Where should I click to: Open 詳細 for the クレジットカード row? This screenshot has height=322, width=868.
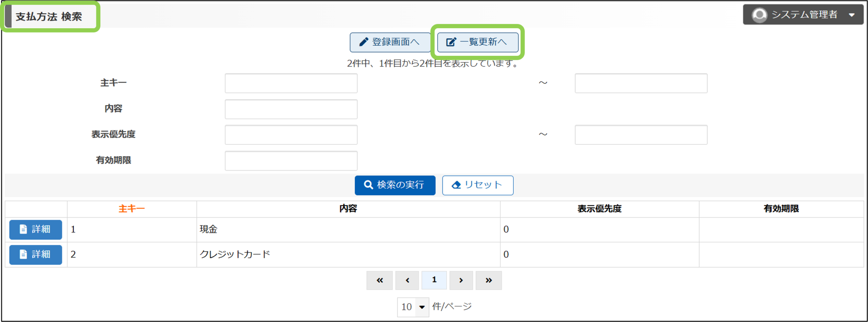pyautogui.click(x=36, y=254)
